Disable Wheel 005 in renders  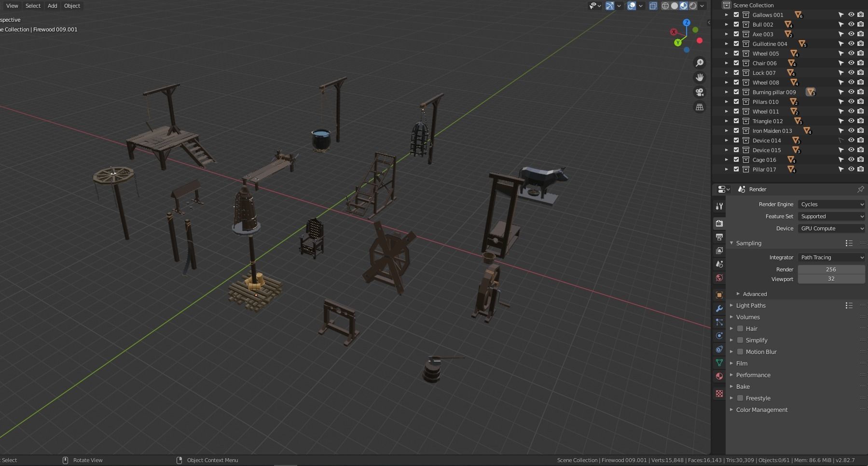point(861,54)
